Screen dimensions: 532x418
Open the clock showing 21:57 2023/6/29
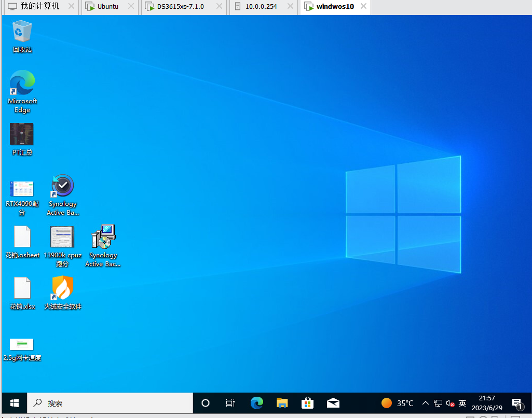click(487, 403)
